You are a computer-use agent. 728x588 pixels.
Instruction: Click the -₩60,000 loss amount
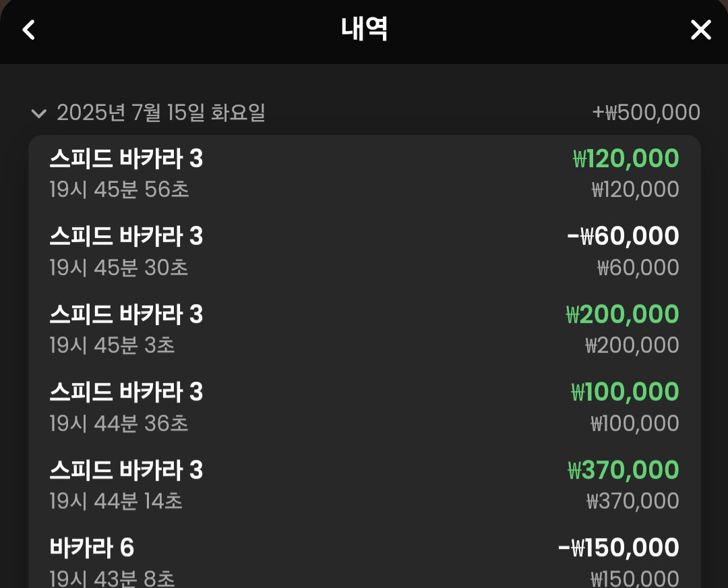click(x=623, y=236)
